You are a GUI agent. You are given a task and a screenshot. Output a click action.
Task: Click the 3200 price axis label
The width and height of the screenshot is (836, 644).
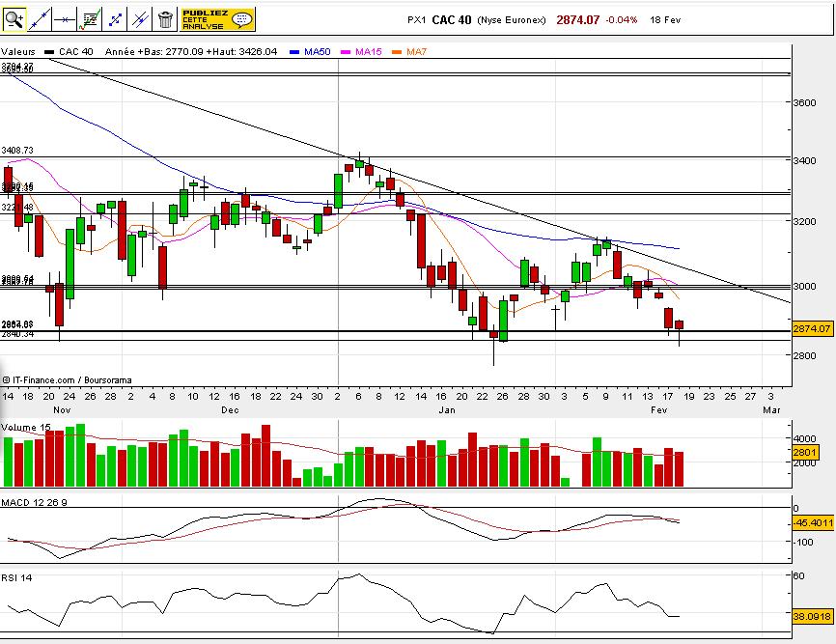pos(804,221)
